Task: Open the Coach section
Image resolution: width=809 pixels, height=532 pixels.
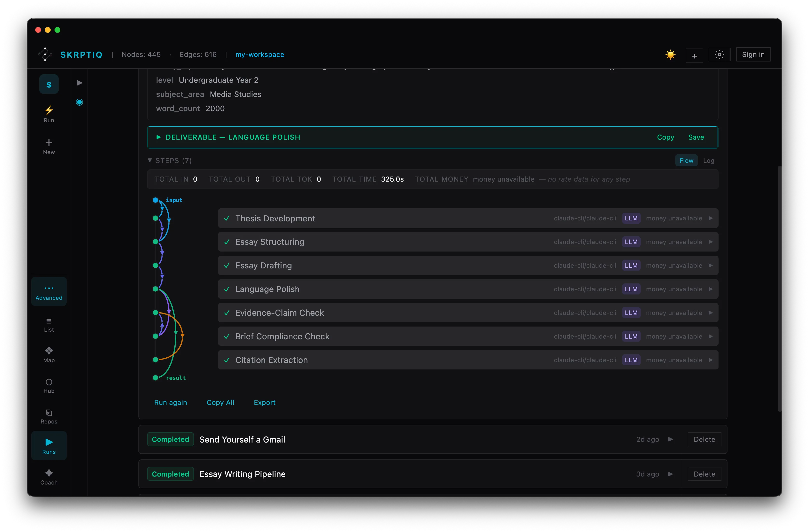Action: pos(49,477)
